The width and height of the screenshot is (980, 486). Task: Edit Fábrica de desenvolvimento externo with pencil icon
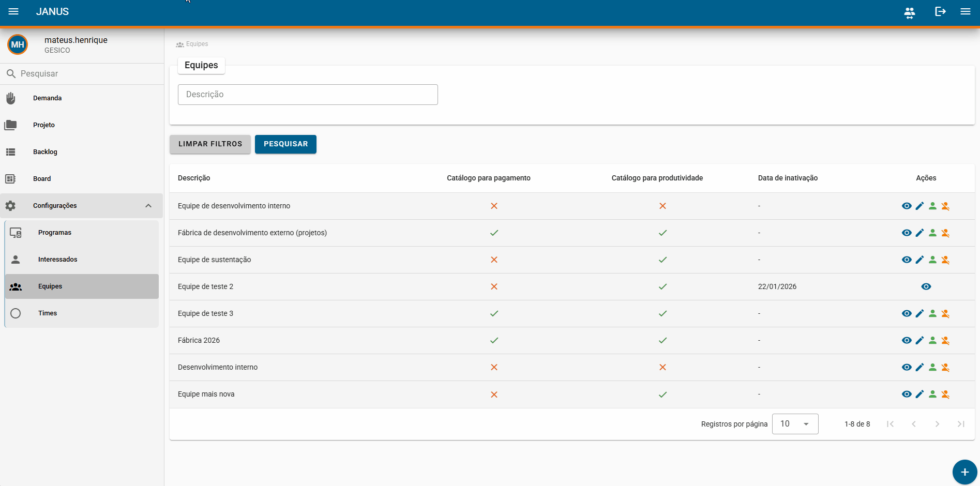pyautogui.click(x=919, y=233)
